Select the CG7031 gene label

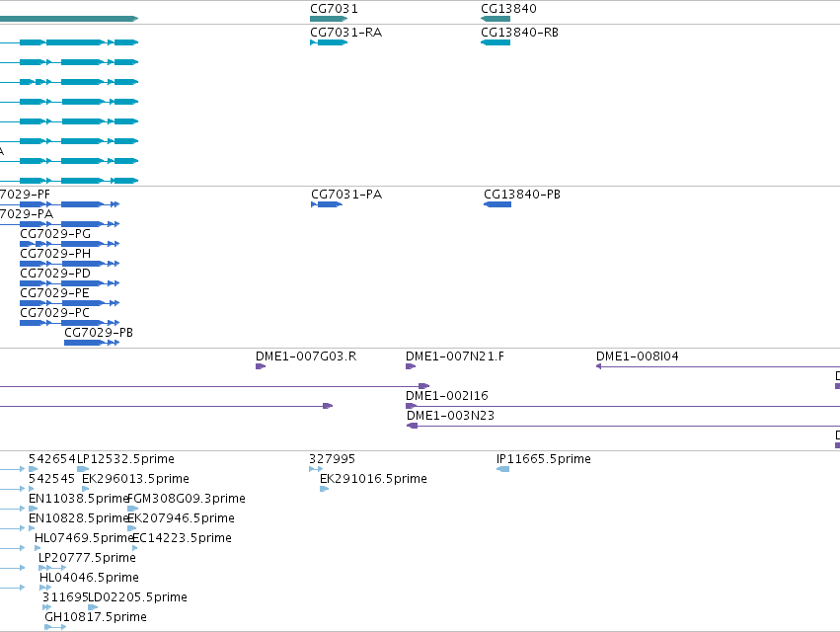coord(334,9)
